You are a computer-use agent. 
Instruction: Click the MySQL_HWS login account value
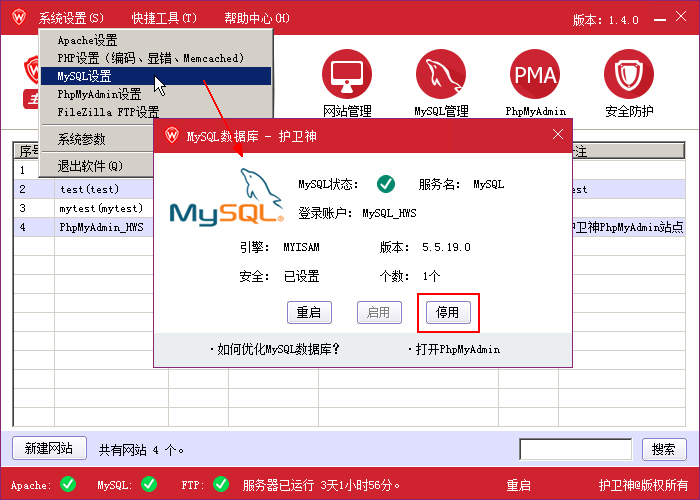click(389, 213)
